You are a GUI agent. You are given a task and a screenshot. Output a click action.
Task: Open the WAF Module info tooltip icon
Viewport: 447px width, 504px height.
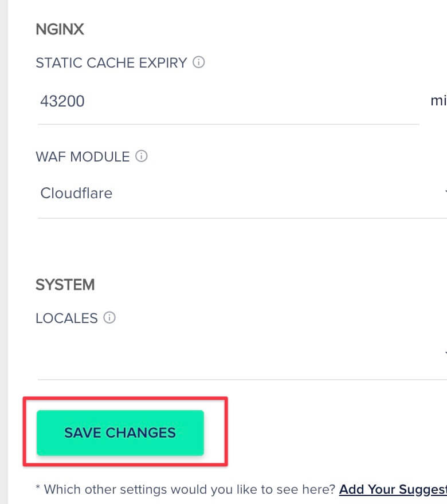tap(141, 156)
